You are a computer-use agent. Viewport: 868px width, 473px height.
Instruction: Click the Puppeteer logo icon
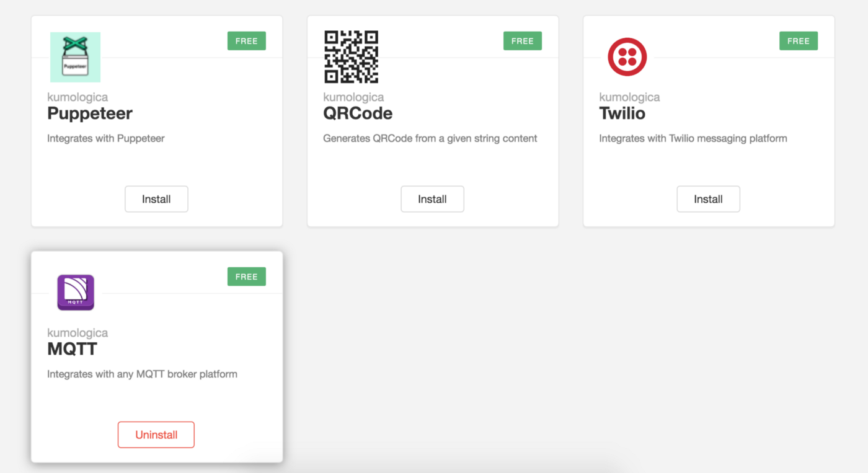75,57
